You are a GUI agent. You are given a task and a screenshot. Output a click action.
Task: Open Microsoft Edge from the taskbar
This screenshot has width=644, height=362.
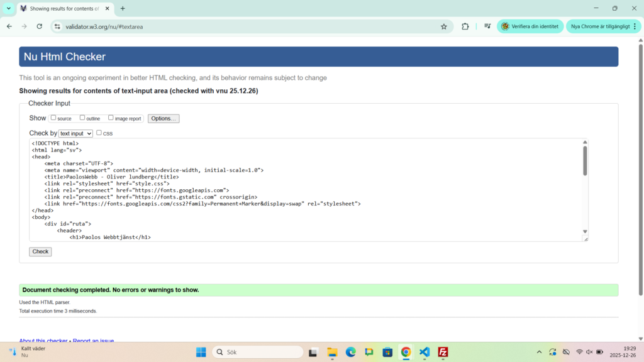click(x=350, y=352)
